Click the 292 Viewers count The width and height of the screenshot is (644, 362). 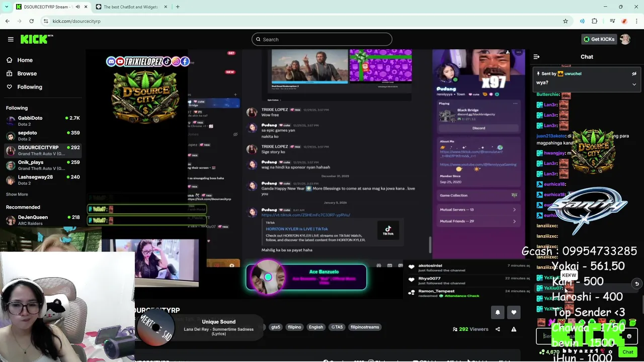[470, 329]
